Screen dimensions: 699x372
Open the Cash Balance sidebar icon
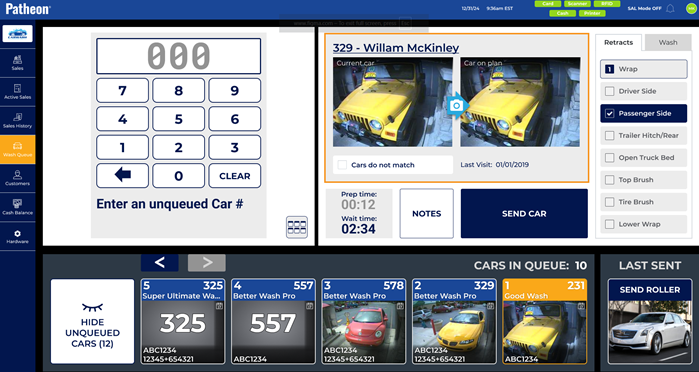(x=17, y=207)
